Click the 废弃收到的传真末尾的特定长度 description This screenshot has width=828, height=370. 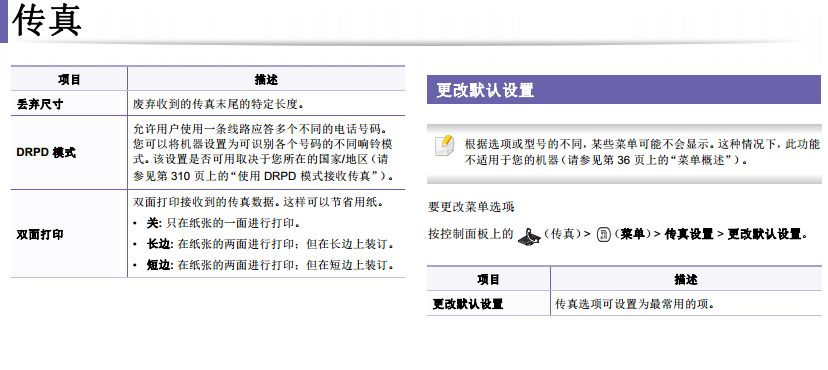click(219, 104)
